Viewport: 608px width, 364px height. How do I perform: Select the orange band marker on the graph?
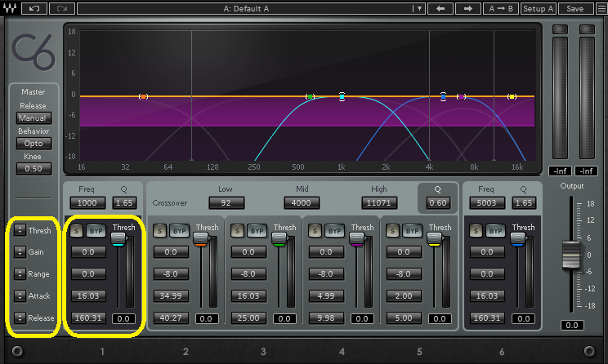click(143, 96)
